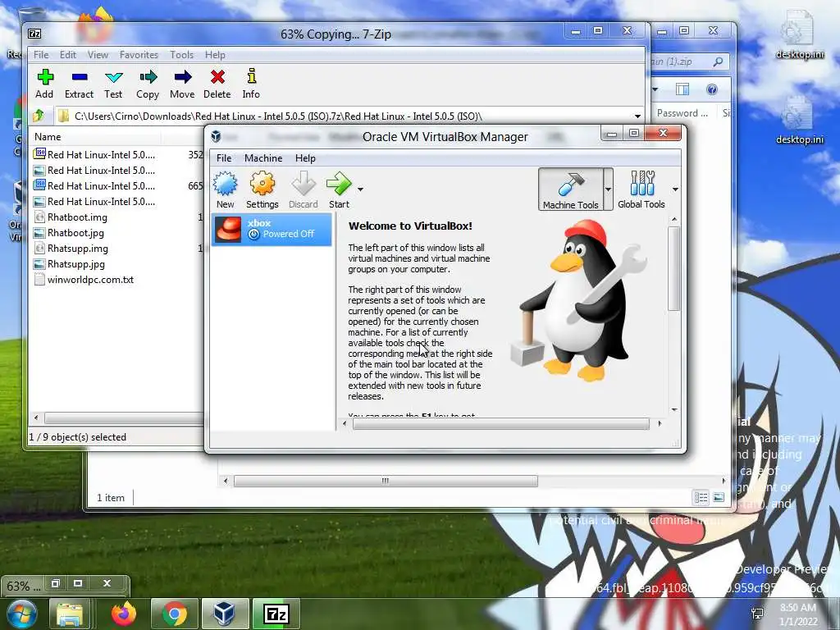Switch Explorer to details view icon

(701, 498)
